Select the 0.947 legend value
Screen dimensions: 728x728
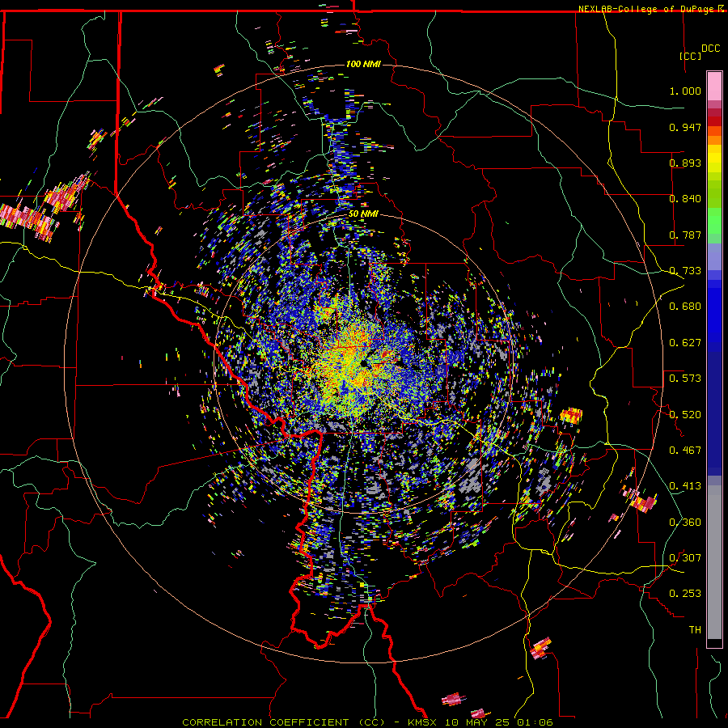point(685,127)
